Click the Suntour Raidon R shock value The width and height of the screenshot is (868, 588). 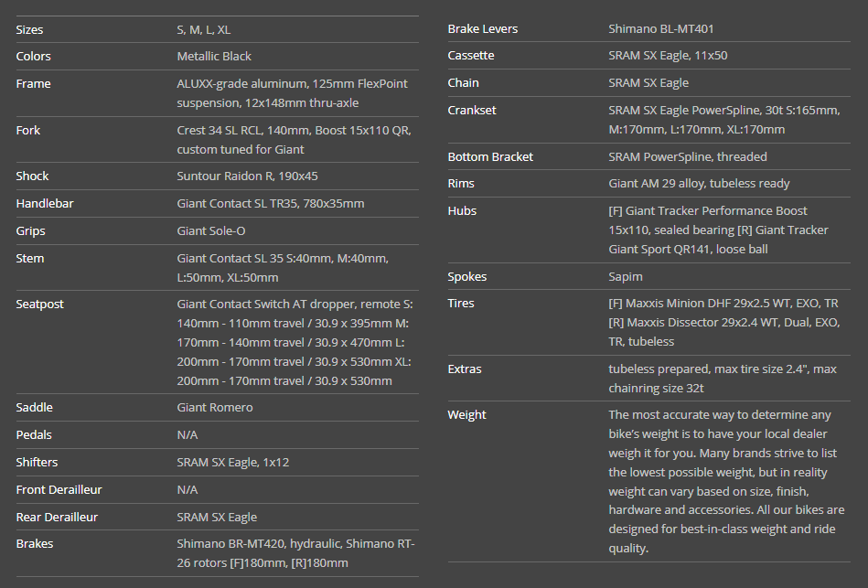click(247, 176)
